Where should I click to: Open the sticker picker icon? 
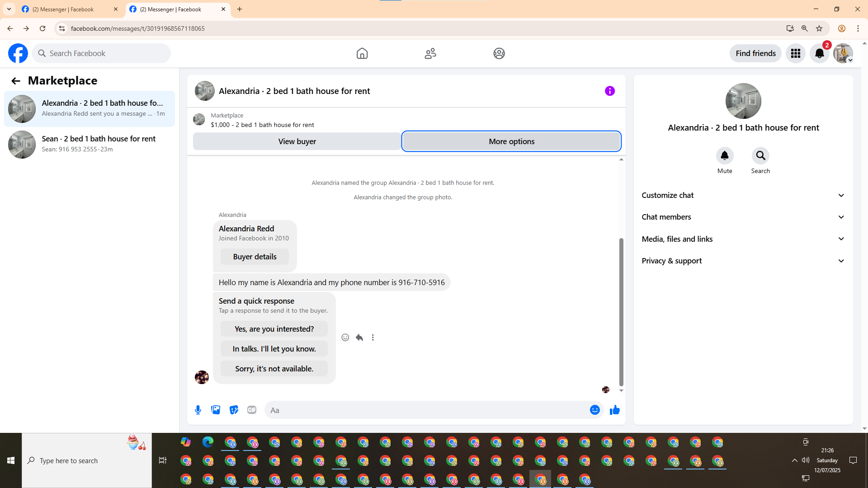point(234,410)
